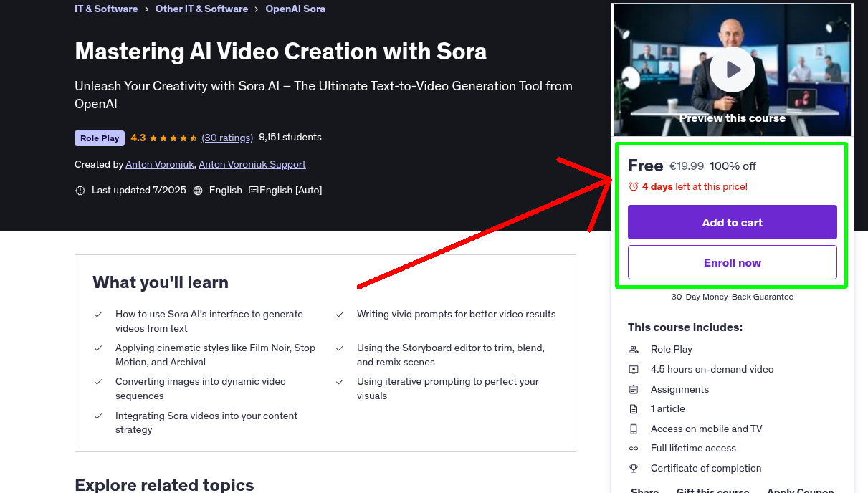
Task: Click checkmark beside cinematic styles item
Action: click(98, 348)
